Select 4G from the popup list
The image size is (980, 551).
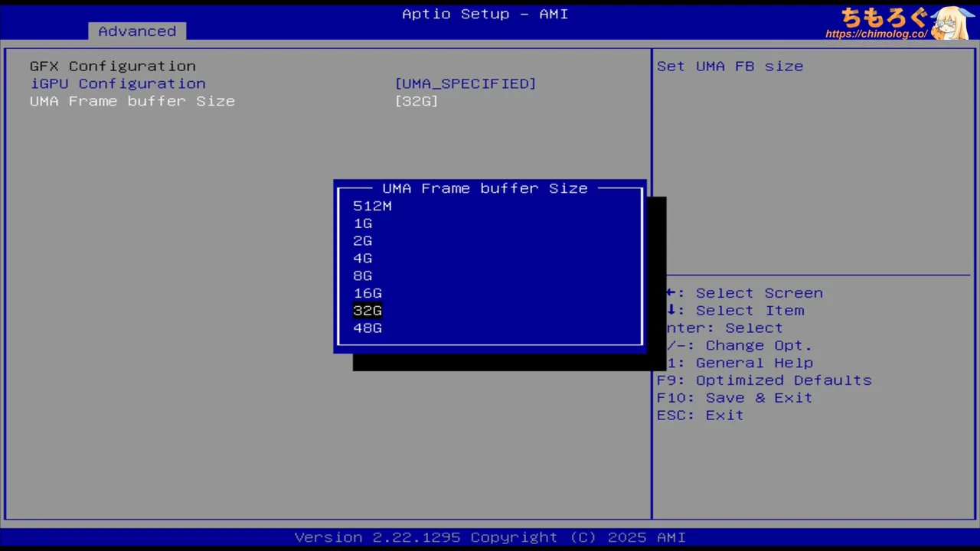point(363,259)
